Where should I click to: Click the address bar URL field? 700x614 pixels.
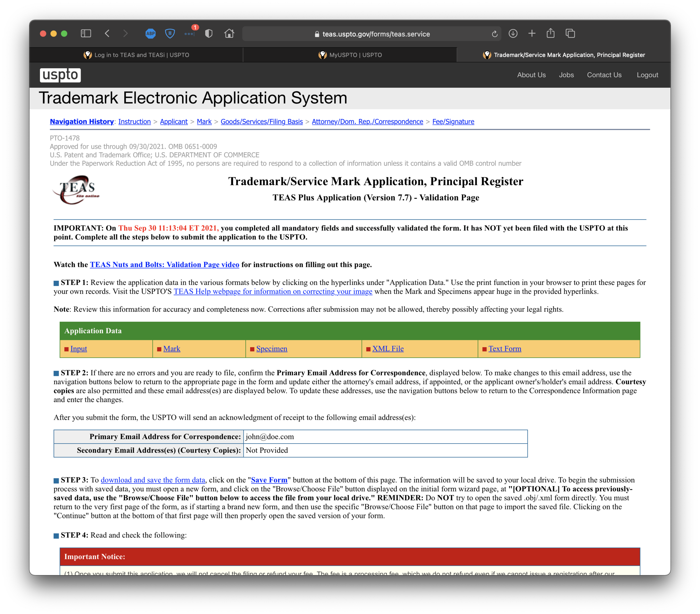(x=372, y=34)
